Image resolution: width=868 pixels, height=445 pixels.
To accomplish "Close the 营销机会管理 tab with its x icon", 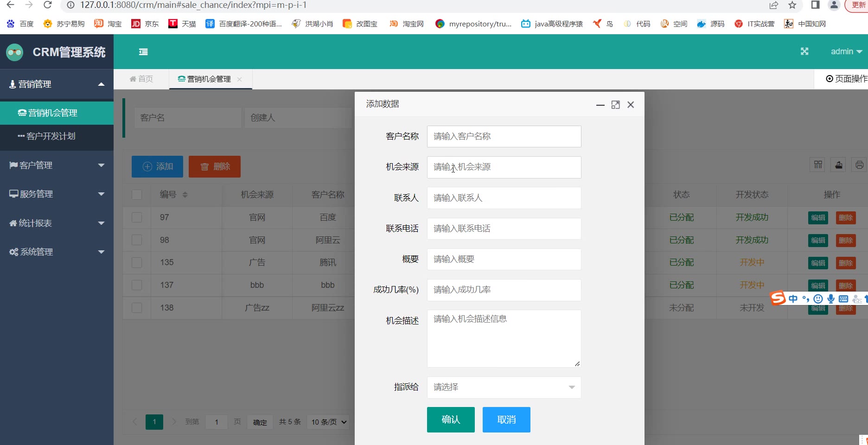I will coord(240,79).
